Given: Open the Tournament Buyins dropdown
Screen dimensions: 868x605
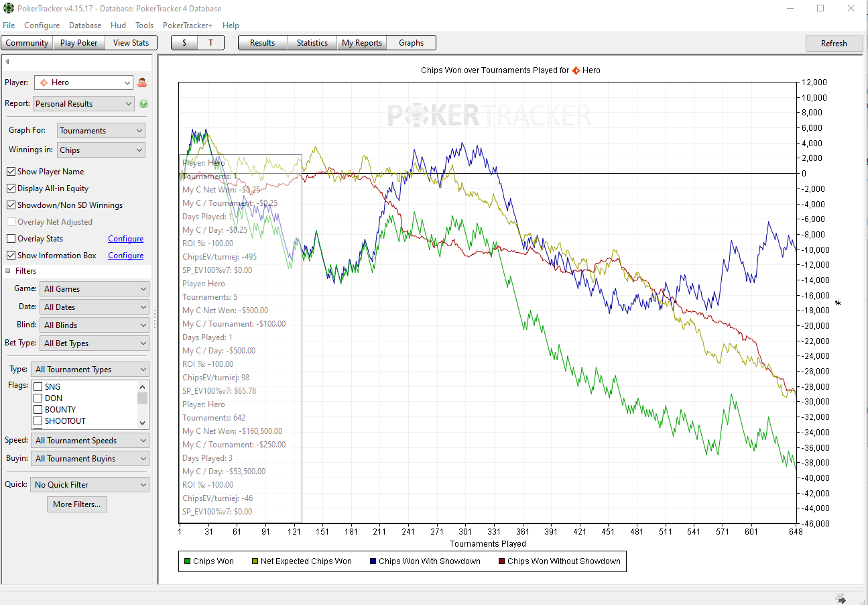Looking at the screenshot, I should tap(90, 459).
